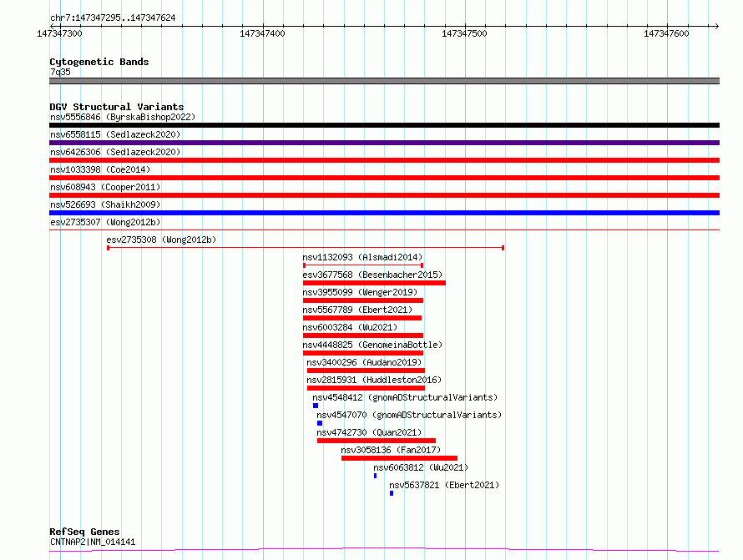The height and width of the screenshot is (560, 743).
Task: Click the magenta CNTNAP2 gene line
Action: [384, 550]
